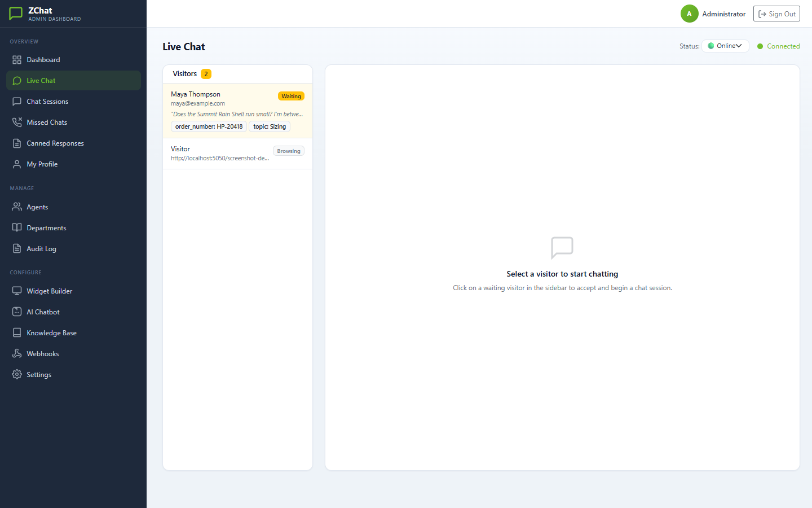Open Canned Responses
Image resolution: width=812 pixels, height=508 pixels.
pos(73,143)
